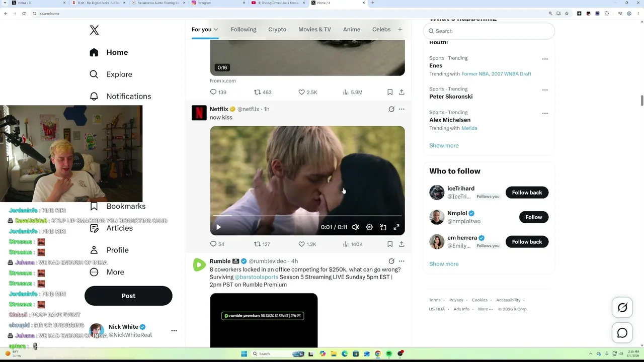Follow back em herrera
The width and height of the screenshot is (644, 362).
pos(527,242)
